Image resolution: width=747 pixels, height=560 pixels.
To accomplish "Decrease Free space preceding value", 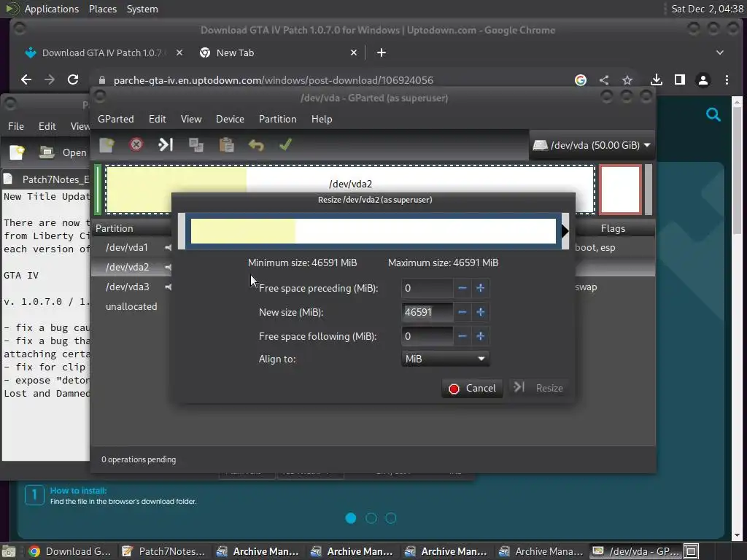I will [462, 288].
